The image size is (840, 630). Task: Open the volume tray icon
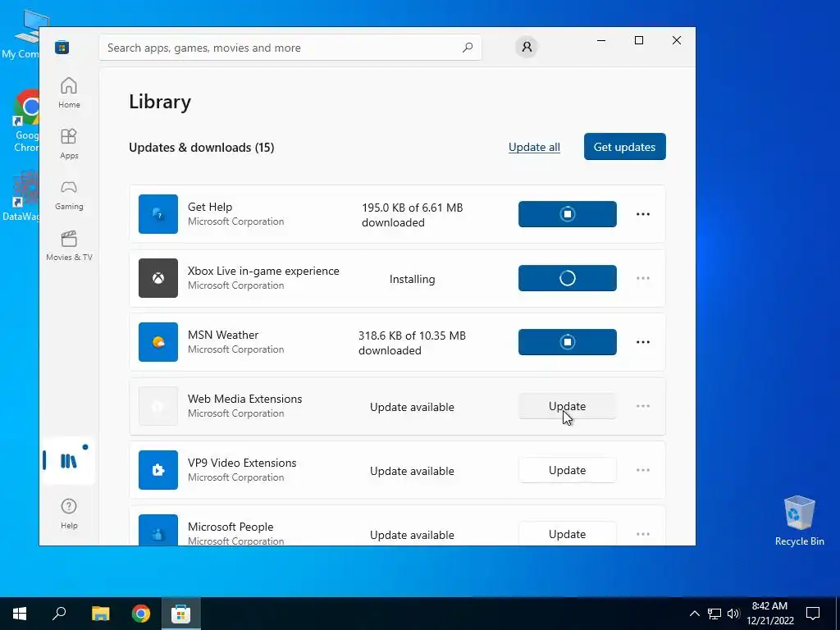pyautogui.click(x=733, y=614)
